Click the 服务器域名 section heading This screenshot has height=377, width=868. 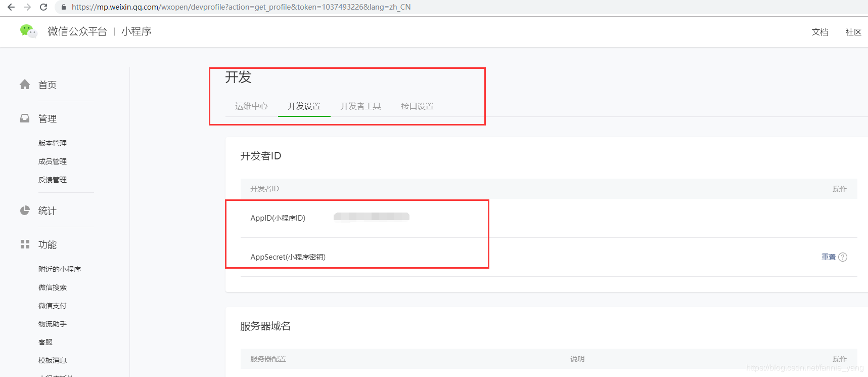[265, 326]
